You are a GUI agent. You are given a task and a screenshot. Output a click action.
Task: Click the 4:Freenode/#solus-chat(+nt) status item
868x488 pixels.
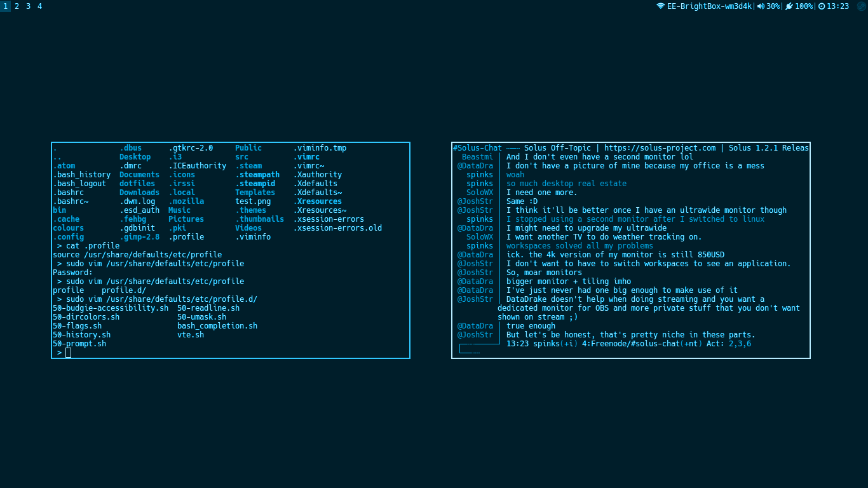pyautogui.click(x=642, y=344)
